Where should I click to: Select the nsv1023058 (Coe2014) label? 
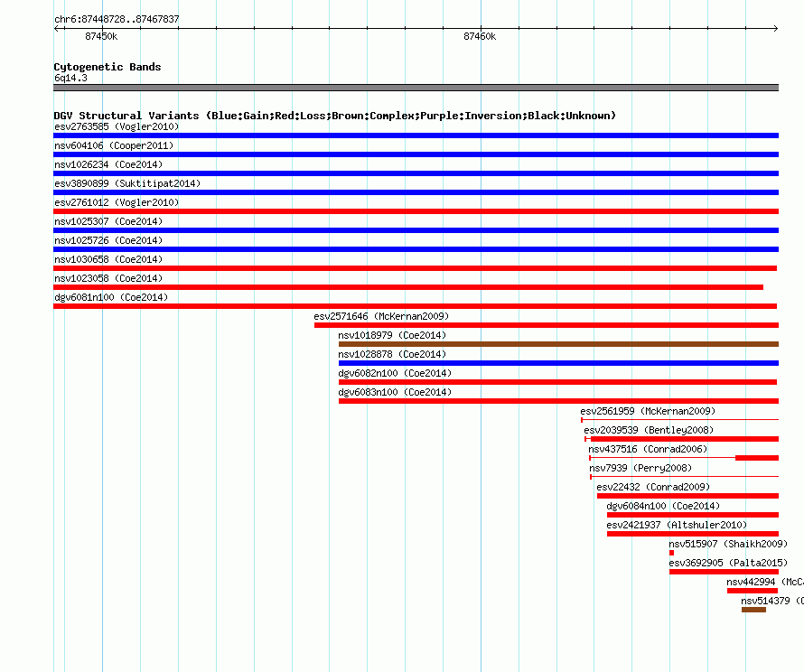click(x=108, y=278)
